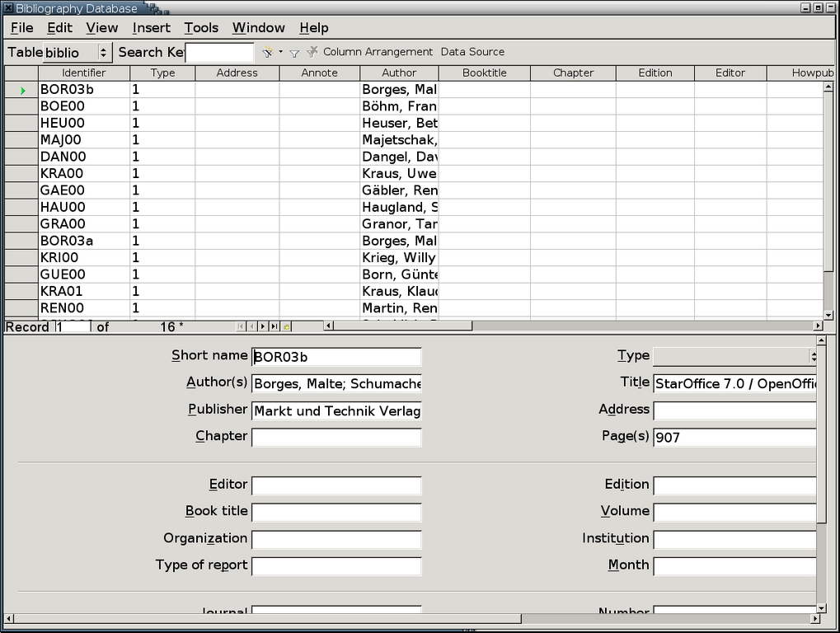
Task: Go to the previous record
Action: click(252, 327)
